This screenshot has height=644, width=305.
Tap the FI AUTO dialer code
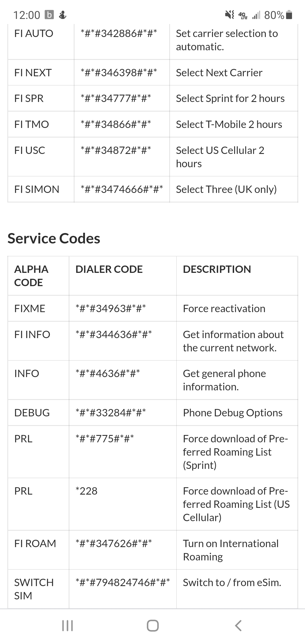pos(119,33)
